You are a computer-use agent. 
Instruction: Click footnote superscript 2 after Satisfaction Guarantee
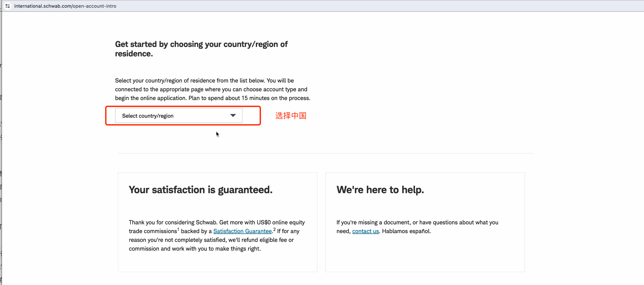(274, 229)
